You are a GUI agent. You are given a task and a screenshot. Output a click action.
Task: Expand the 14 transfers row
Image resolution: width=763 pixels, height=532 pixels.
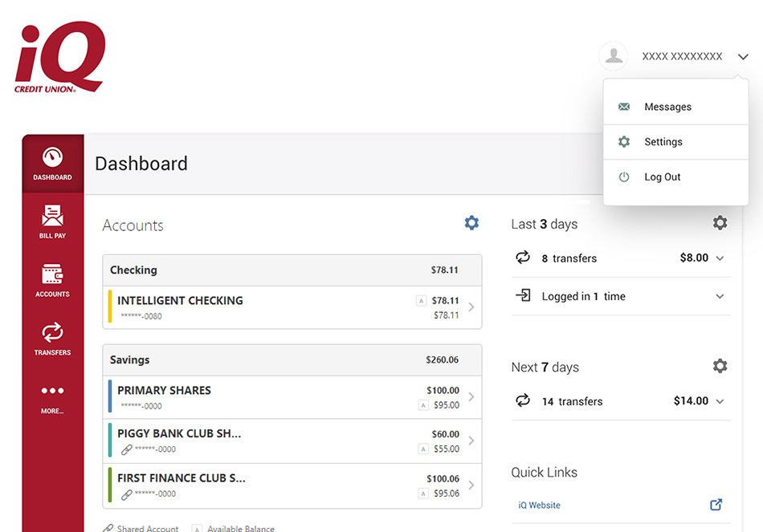point(720,401)
